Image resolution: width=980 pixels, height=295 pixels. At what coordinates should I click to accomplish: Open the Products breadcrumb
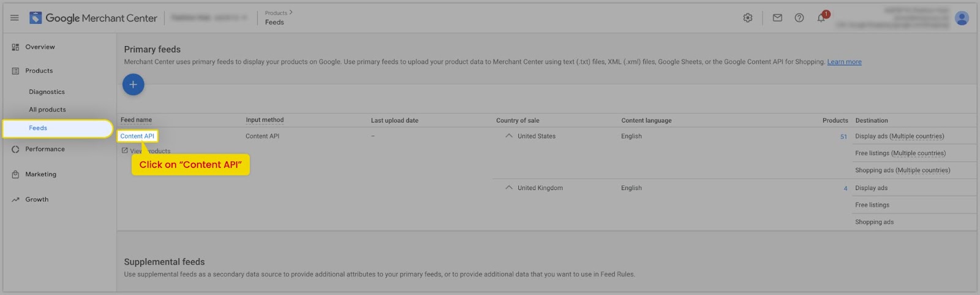[x=276, y=13]
